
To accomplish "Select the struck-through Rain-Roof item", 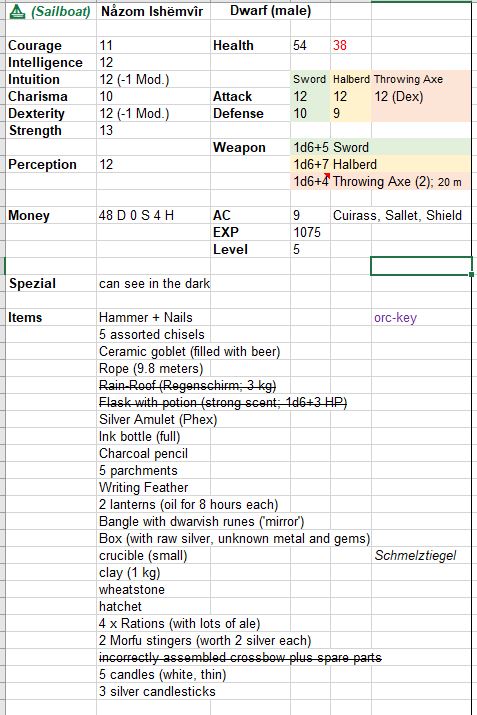I will pyautogui.click(x=187, y=386).
